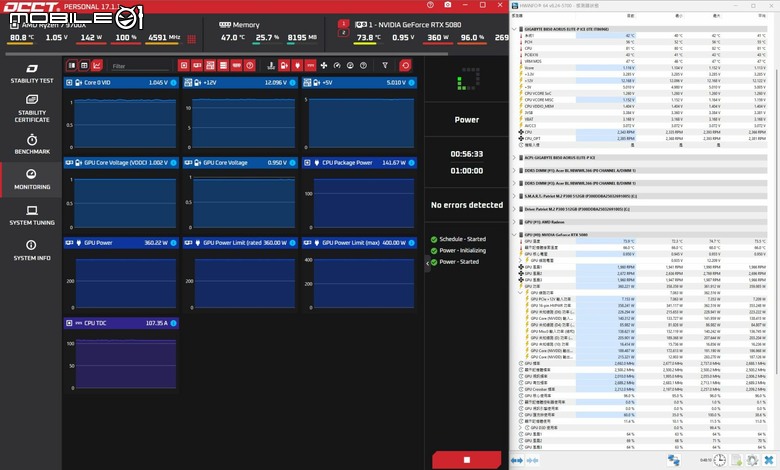Toggle the CPU sensor category filter

pyautogui.click(x=184, y=65)
